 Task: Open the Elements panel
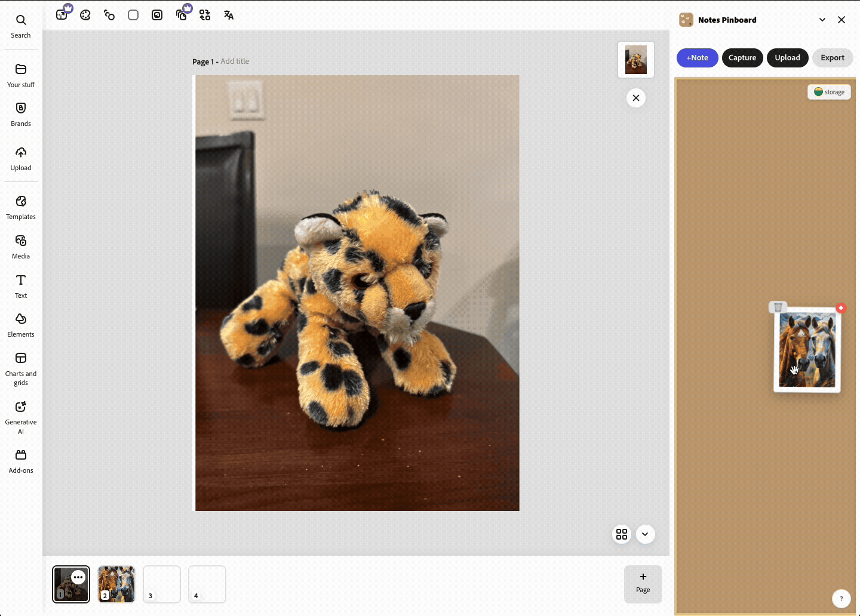point(21,325)
